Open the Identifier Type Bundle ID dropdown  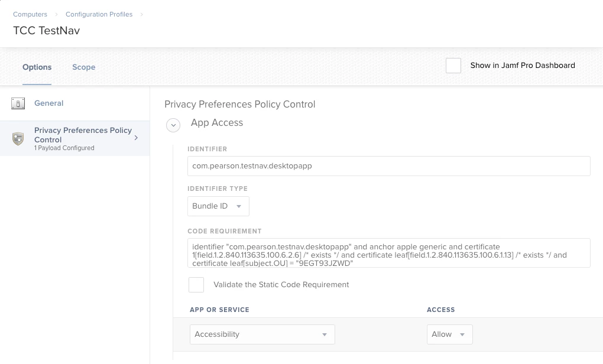218,206
